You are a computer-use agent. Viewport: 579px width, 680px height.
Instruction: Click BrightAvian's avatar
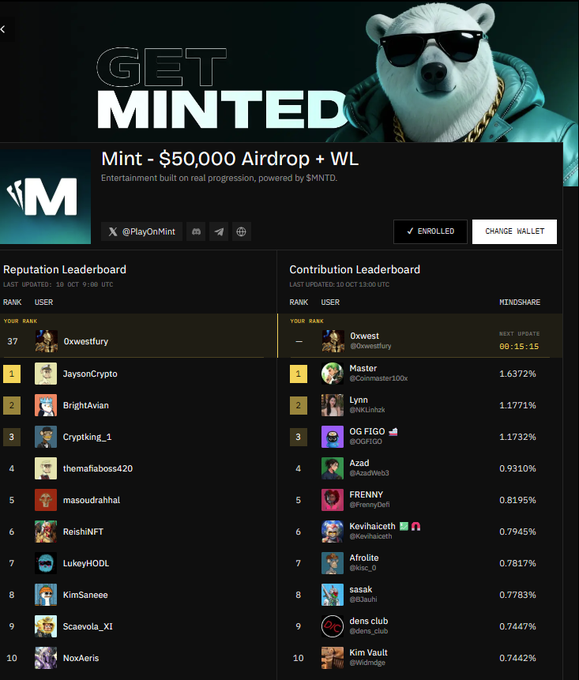46,405
